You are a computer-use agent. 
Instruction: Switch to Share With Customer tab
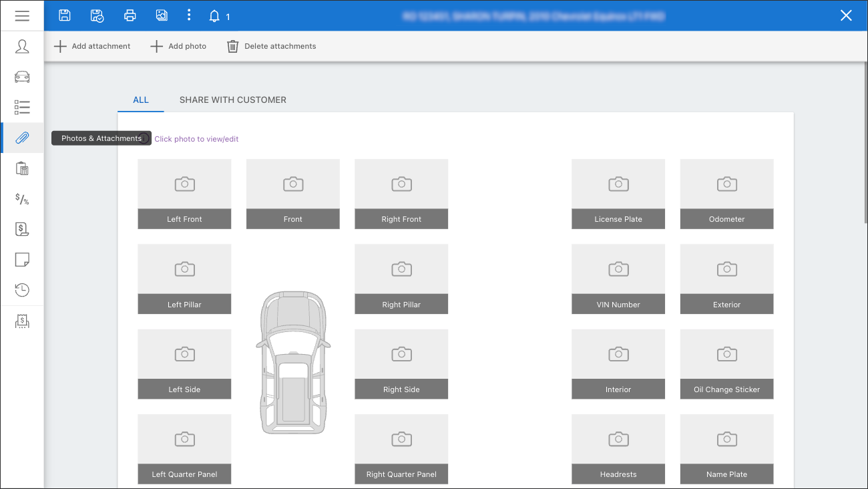(233, 100)
